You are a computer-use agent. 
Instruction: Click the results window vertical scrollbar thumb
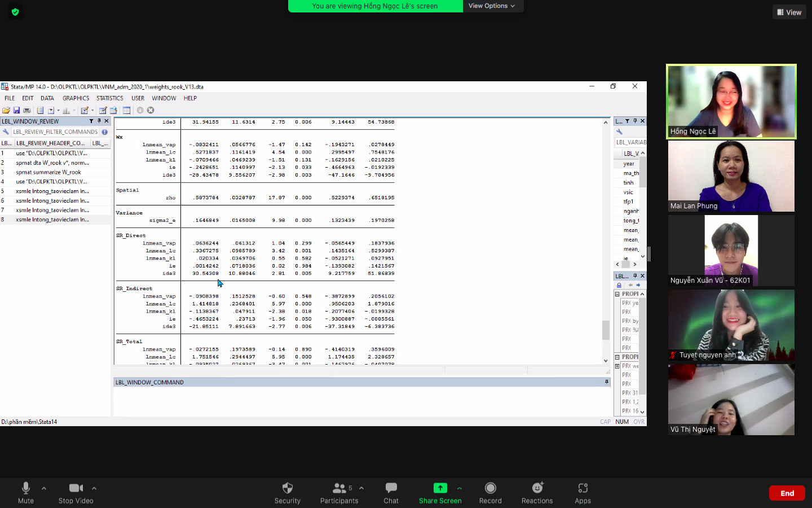[x=606, y=330]
